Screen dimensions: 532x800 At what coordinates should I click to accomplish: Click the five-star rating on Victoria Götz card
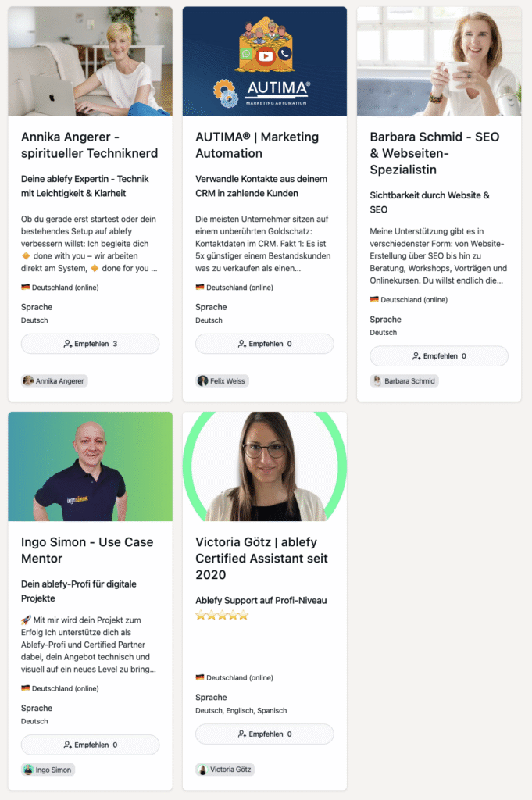coord(222,616)
